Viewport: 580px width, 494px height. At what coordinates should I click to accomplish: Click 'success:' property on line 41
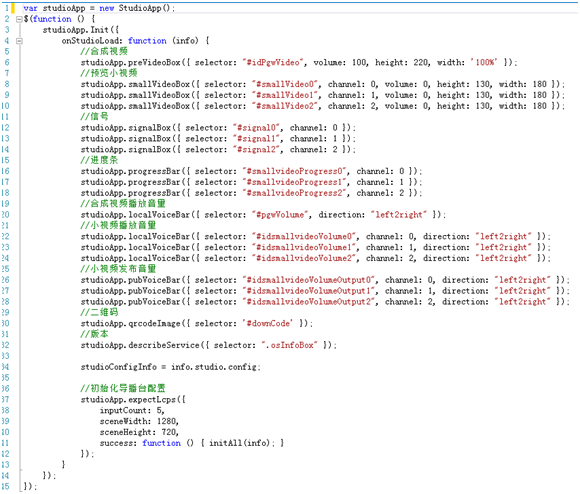pos(118,443)
